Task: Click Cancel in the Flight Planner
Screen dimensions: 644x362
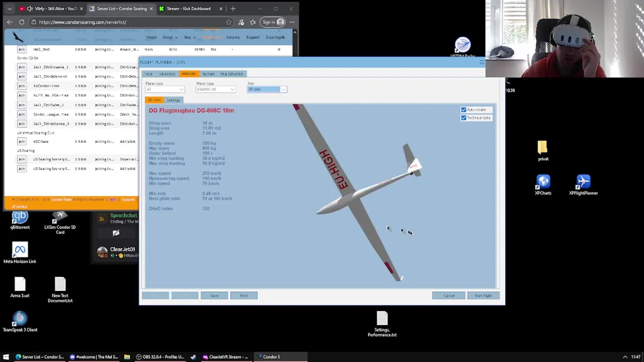Action: 449,296
